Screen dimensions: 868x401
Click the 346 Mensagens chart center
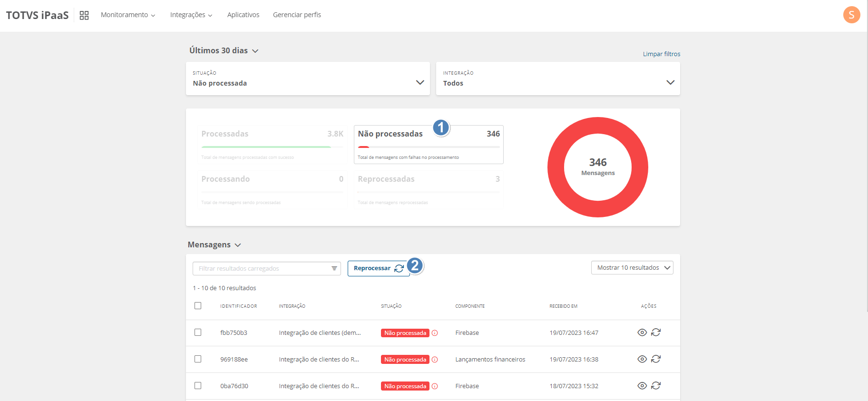(x=598, y=167)
